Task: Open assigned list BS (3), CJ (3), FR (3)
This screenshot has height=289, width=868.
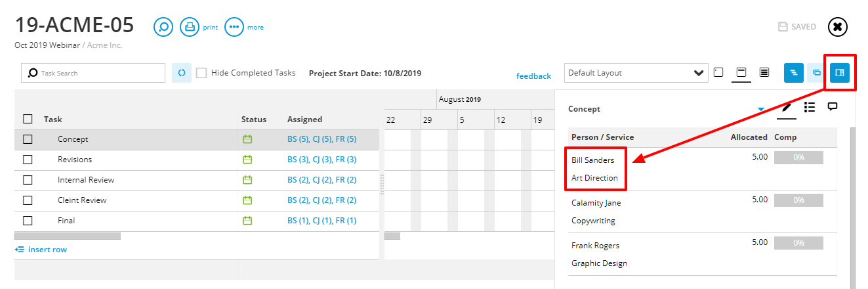Action: click(x=321, y=160)
